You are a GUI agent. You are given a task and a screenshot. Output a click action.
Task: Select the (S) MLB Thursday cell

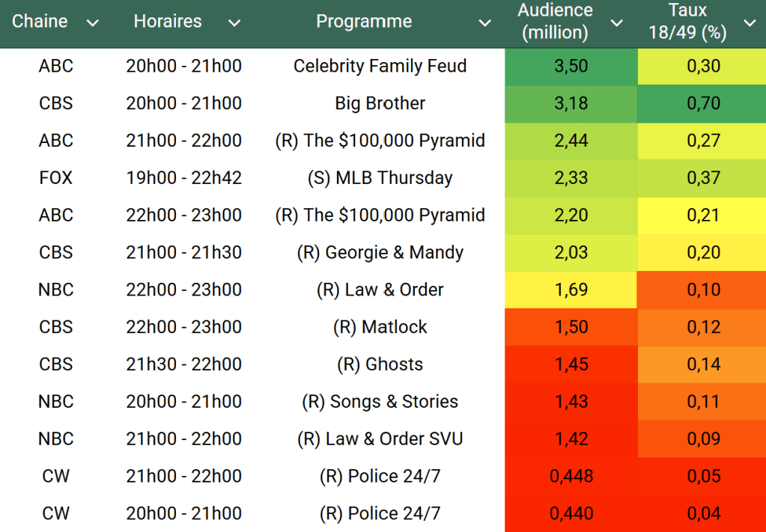click(x=380, y=178)
